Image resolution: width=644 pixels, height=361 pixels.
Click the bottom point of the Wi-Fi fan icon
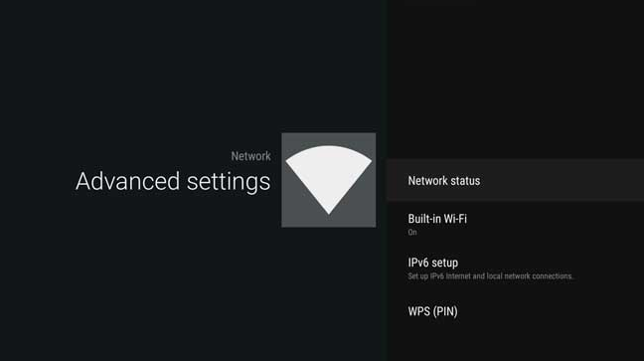click(x=329, y=211)
